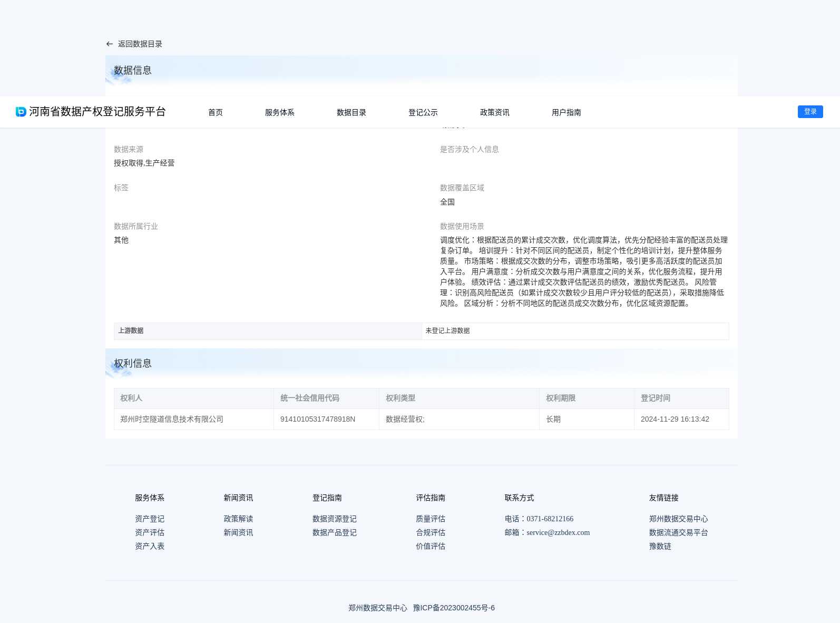This screenshot has width=840, height=623.
Task: Open 数据产品登记 footer link
Action: click(x=335, y=533)
